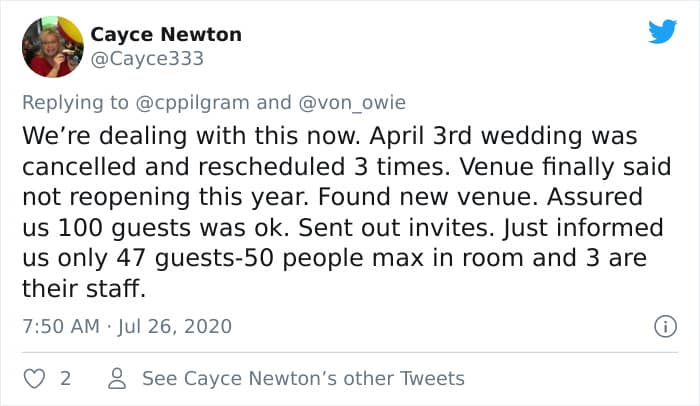Like the tweet with the heart icon
The width and height of the screenshot is (700, 406).
click(35, 378)
